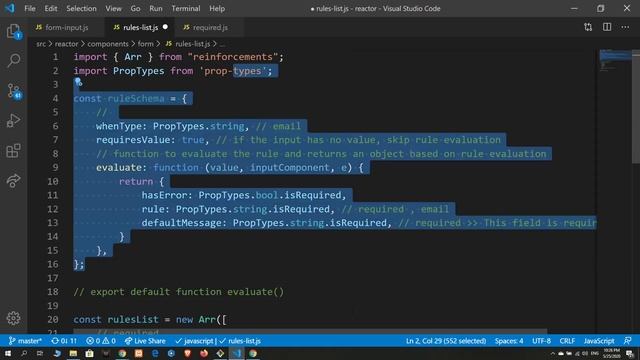The width and height of the screenshot is (640, 360).
Task: Click the text "const rulesList" on line 20
Action: [x=116, y=320]
